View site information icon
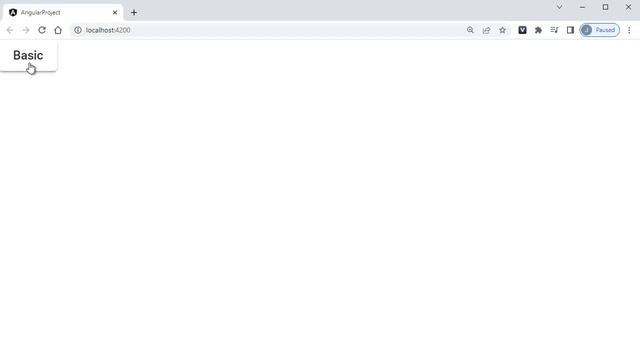 78,30
